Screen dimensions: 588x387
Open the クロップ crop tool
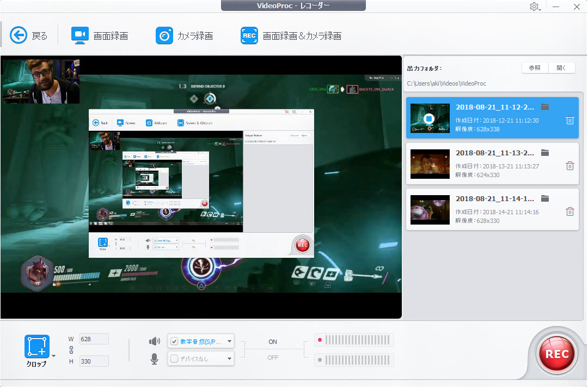pyautogui.click(x=36, y=345)
